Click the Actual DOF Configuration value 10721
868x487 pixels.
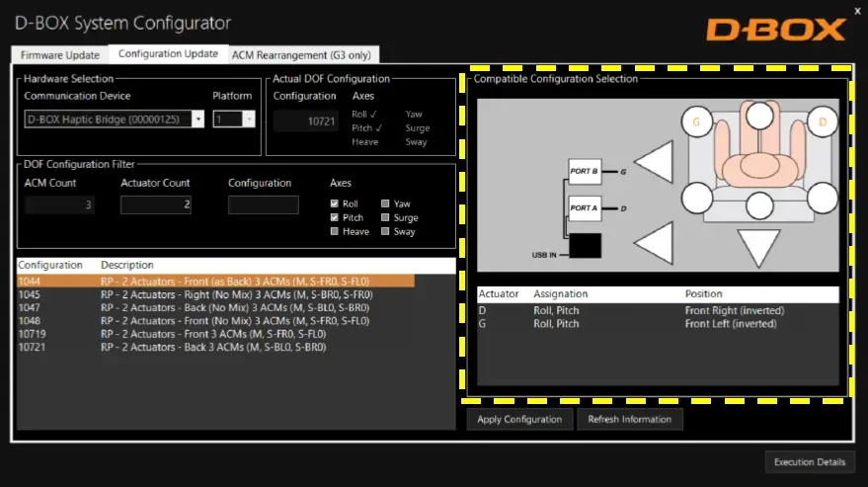(306, 121)
